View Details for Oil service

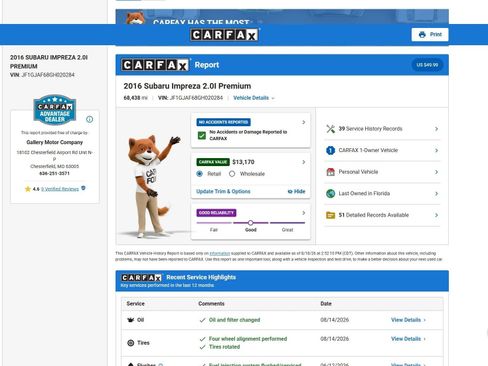pyautogui.click(x=408, y=320)
